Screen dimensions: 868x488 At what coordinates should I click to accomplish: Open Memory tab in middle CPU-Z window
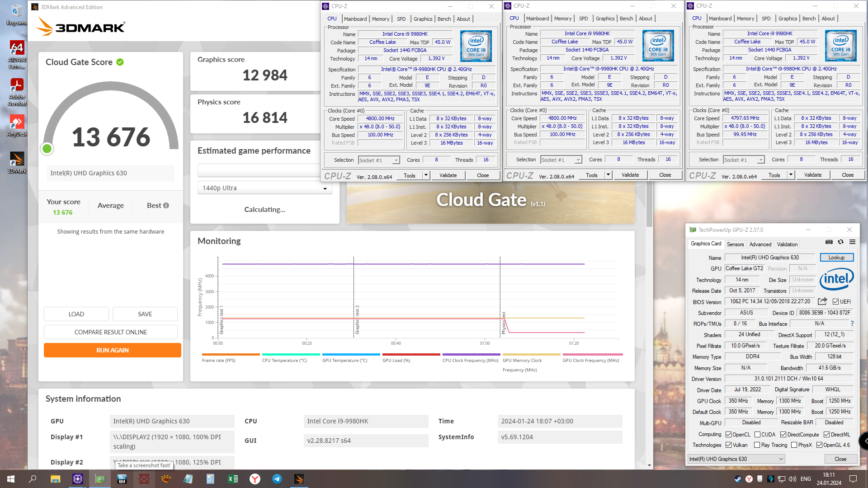(563, 19)
